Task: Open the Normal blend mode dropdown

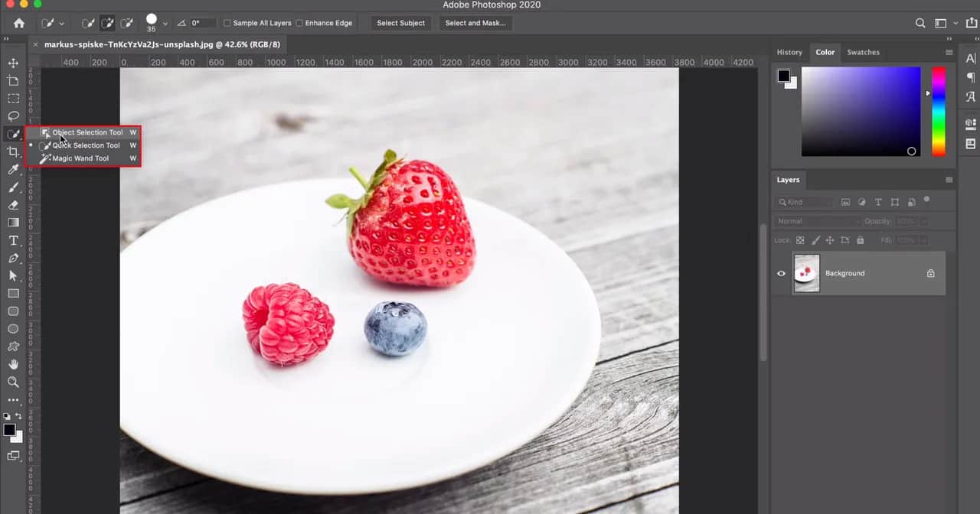Action: (x=817, y=220)
